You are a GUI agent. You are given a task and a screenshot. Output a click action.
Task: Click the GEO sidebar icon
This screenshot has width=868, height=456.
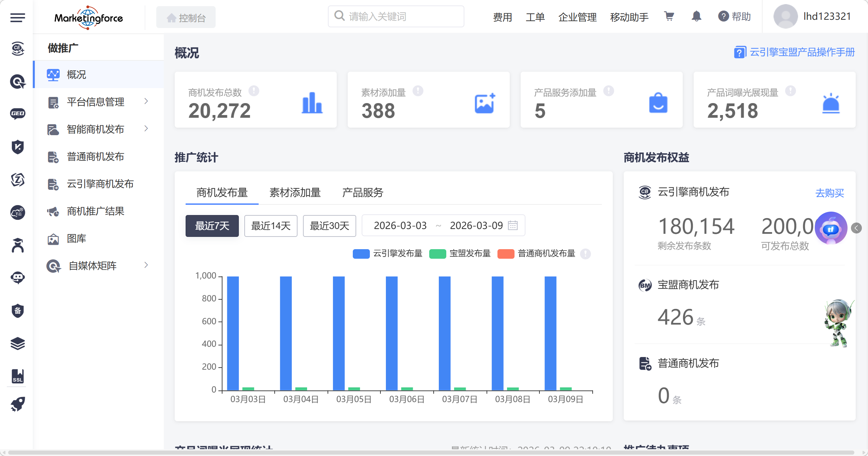(x=17, y=114)
